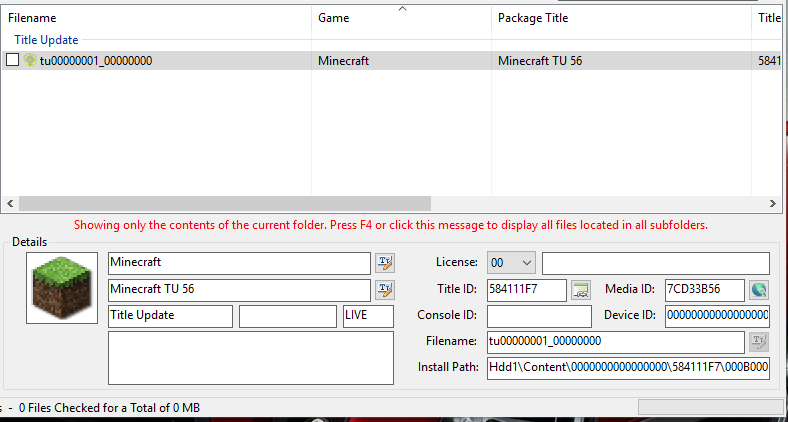
Task: Click the red message to show all subfolders
Action: click(390, 225)
